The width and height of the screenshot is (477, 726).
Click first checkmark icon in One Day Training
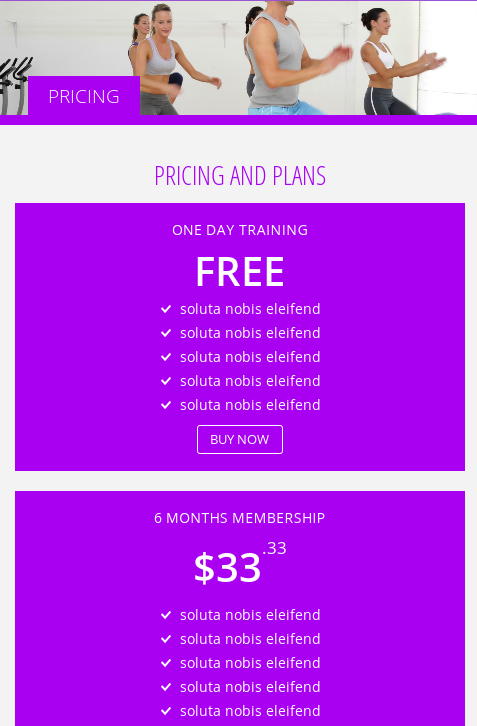tap(166, 309)
